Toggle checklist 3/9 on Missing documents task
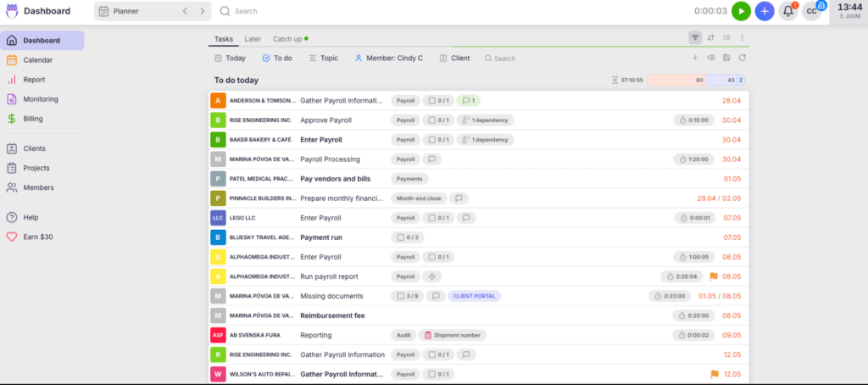The image size is (868, 385). (x=407, y=296)
